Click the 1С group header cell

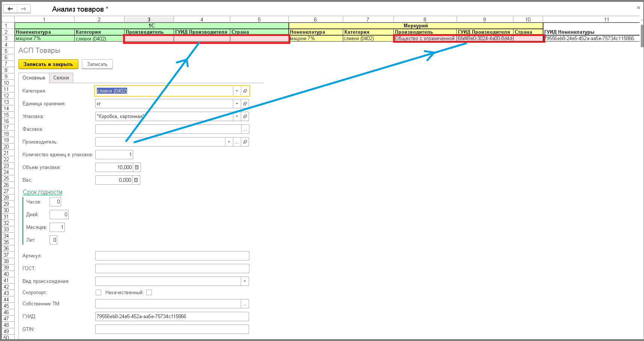[152, 25]
